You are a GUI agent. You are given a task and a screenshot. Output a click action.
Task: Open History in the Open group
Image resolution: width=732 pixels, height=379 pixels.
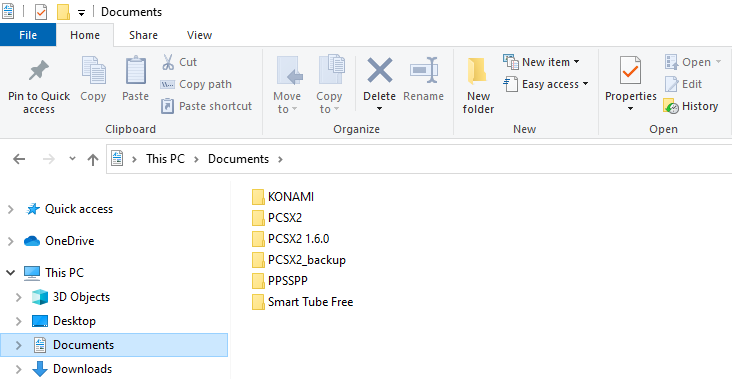coord(690,106)
